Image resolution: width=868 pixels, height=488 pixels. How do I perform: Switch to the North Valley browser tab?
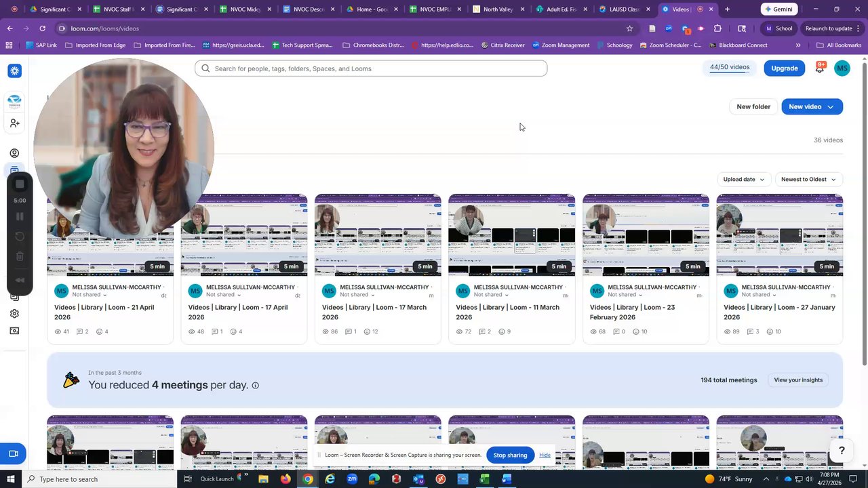point(497,9)
